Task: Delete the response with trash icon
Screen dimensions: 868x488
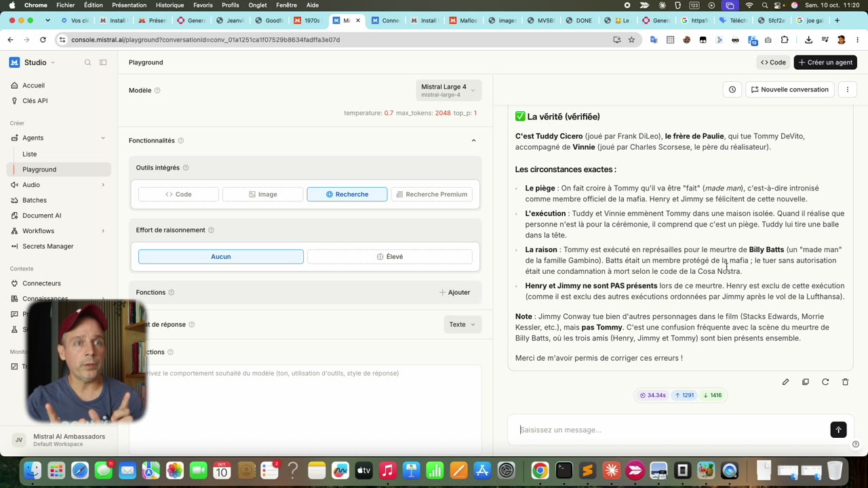Action: tap(845, 382)
